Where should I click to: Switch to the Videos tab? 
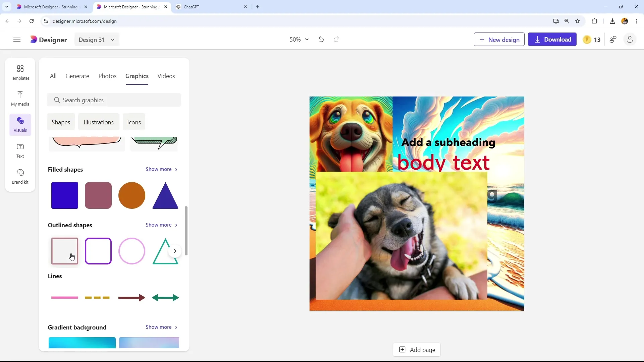(x=166, y=76)
